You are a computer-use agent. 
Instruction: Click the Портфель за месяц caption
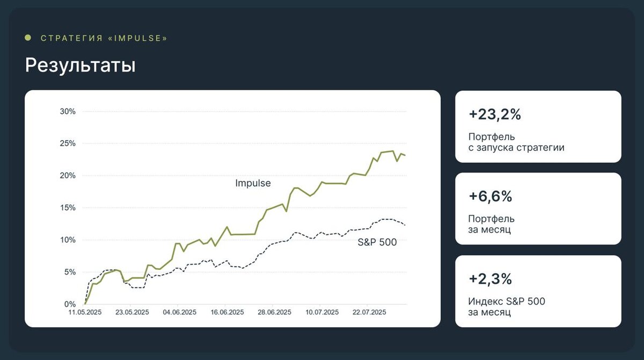click(492, 224)
